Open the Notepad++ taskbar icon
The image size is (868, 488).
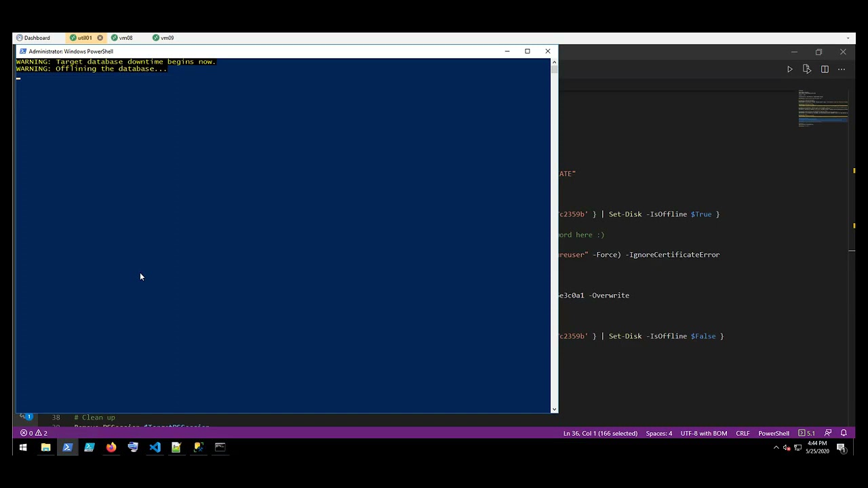point(176,447)
